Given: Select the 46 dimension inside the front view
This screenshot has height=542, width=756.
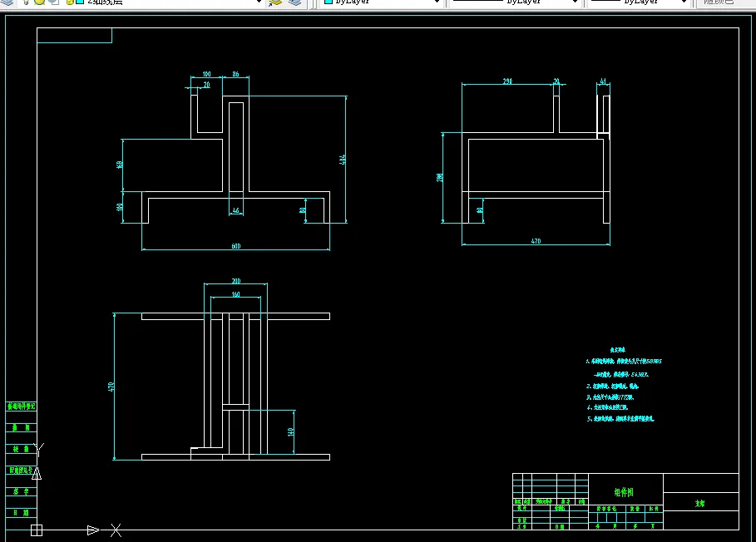Looking at the screenshot, I should tap(235, 210).
